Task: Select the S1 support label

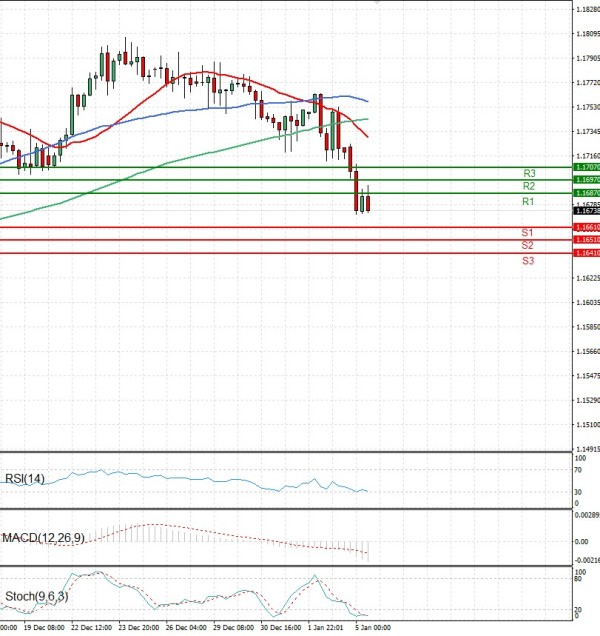Action: pos(527,233)
